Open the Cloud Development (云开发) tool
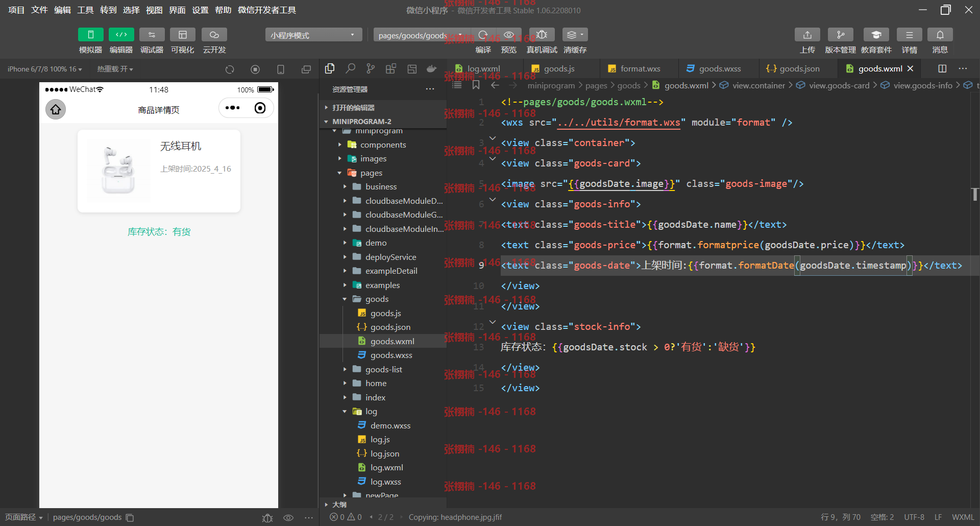980x526 pixels. [214, 35]
